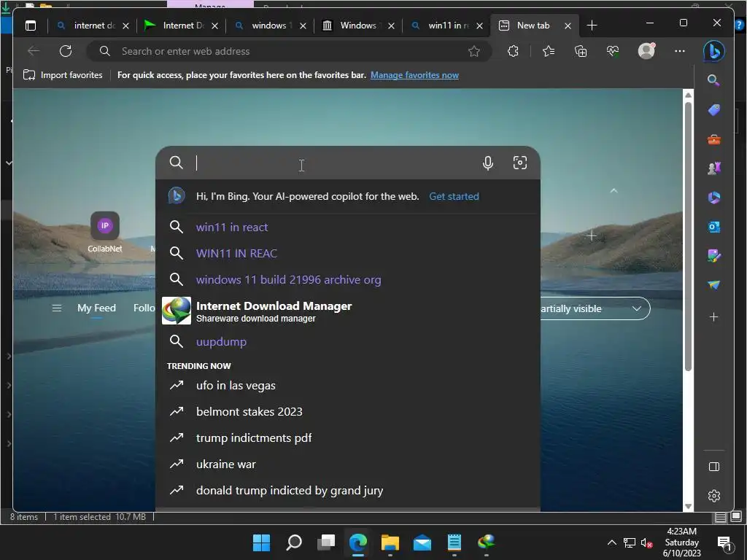Viewport: 747px width, 560px height.
Task: Open sidebar Search icon
Action: (x=713, y=80)
